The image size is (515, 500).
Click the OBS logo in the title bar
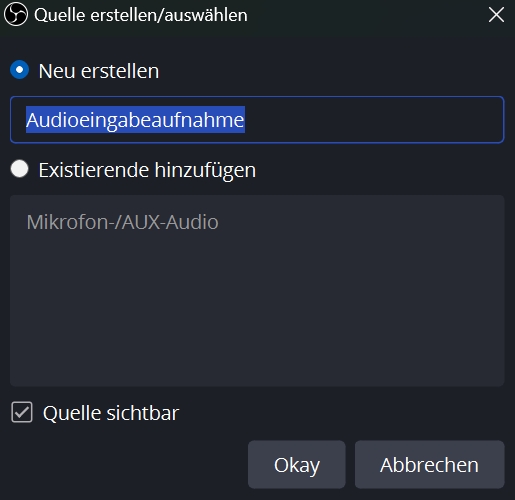coord(16,14)
